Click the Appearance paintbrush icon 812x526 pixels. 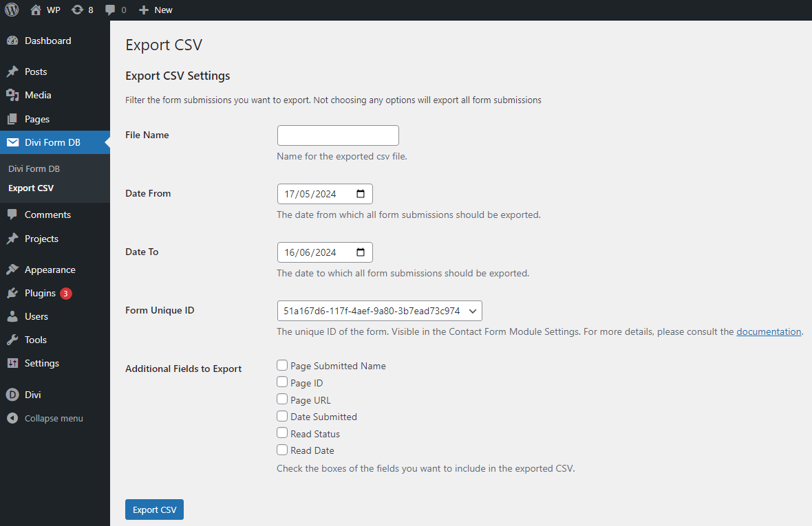tap(12, 270)
